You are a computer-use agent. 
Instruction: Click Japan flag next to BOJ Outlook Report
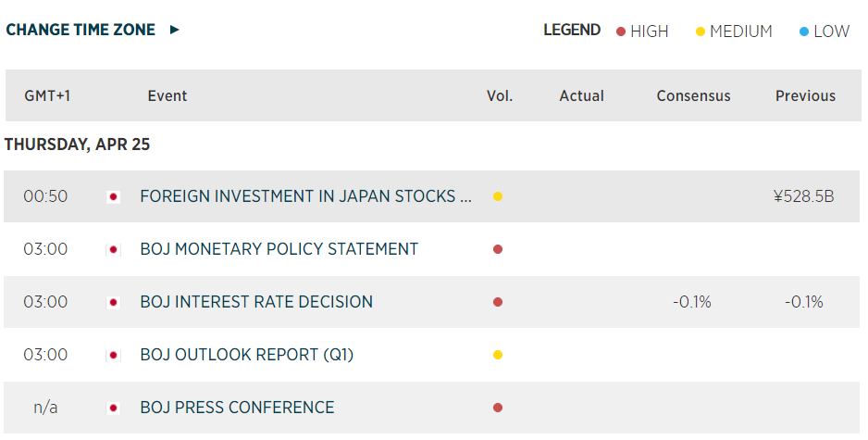coord(113,355)
